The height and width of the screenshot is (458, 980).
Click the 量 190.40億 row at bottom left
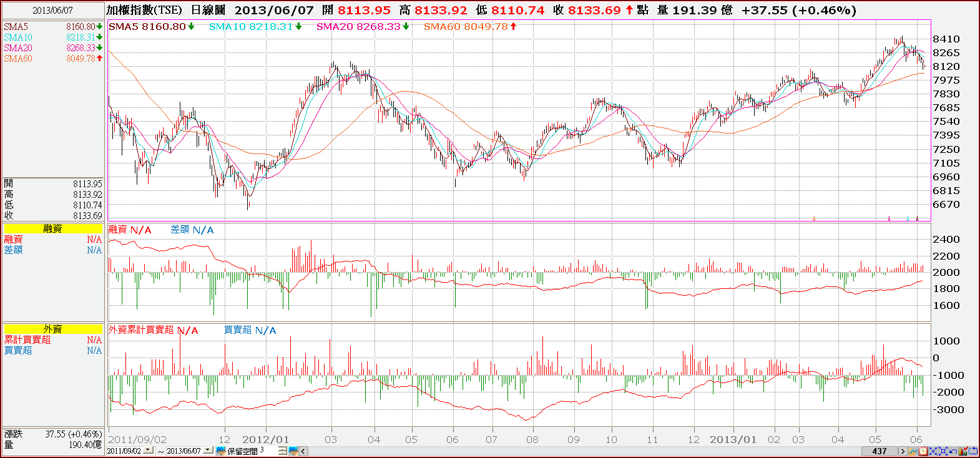[53, 445]
